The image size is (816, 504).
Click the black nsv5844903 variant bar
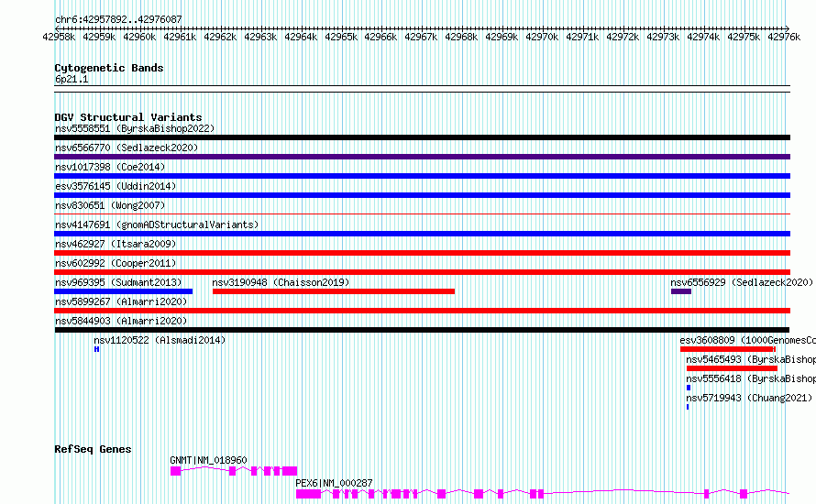422,330
